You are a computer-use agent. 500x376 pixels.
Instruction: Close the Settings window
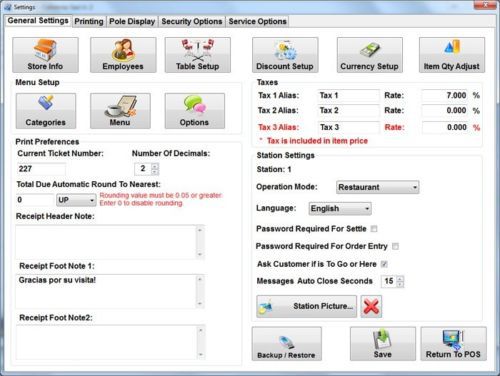click(485, 5)
